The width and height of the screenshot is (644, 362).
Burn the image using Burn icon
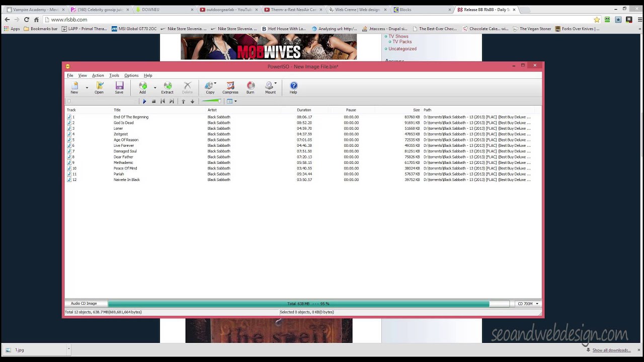click(251, 88)
